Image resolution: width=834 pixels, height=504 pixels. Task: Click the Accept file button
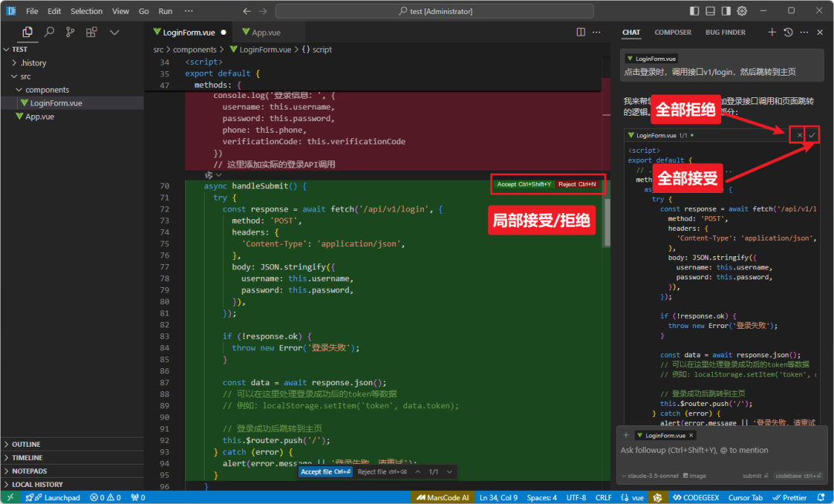pos(325,472)
